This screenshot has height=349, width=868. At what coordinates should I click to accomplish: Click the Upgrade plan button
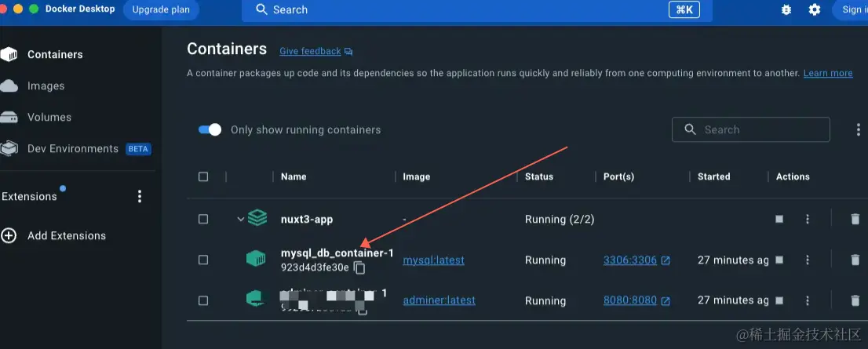tap(161, 10)
